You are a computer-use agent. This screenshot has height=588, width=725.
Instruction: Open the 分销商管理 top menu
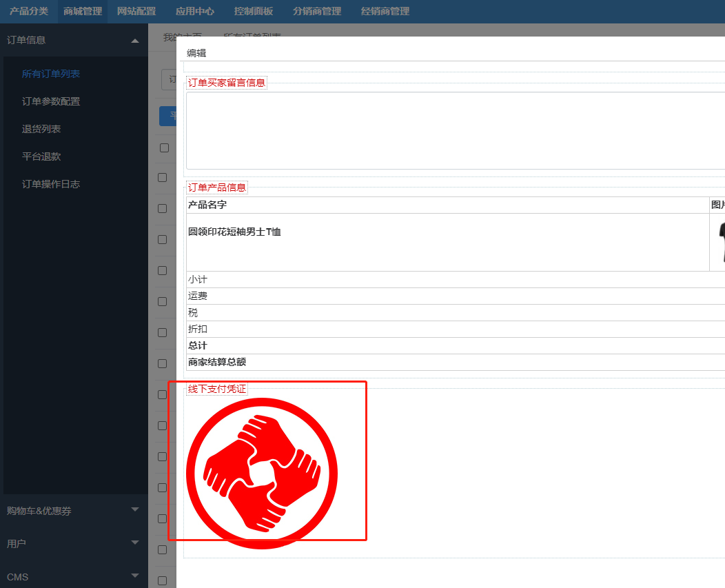[317, 11]
